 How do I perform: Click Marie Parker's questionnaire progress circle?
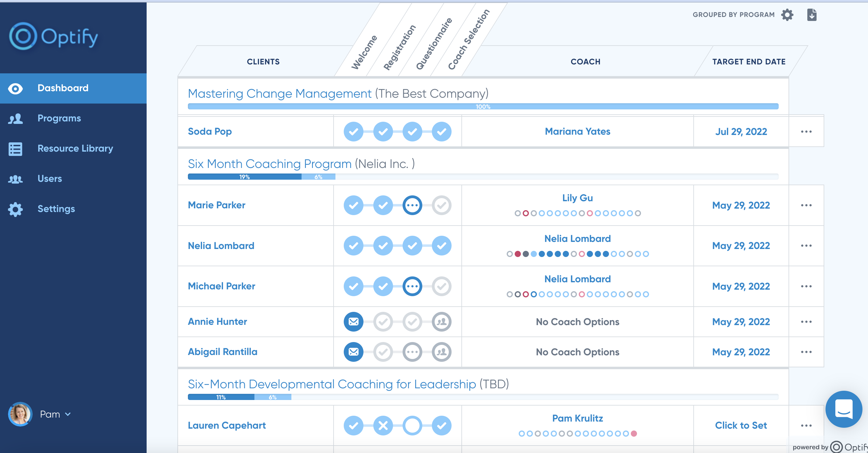point(412,205)
